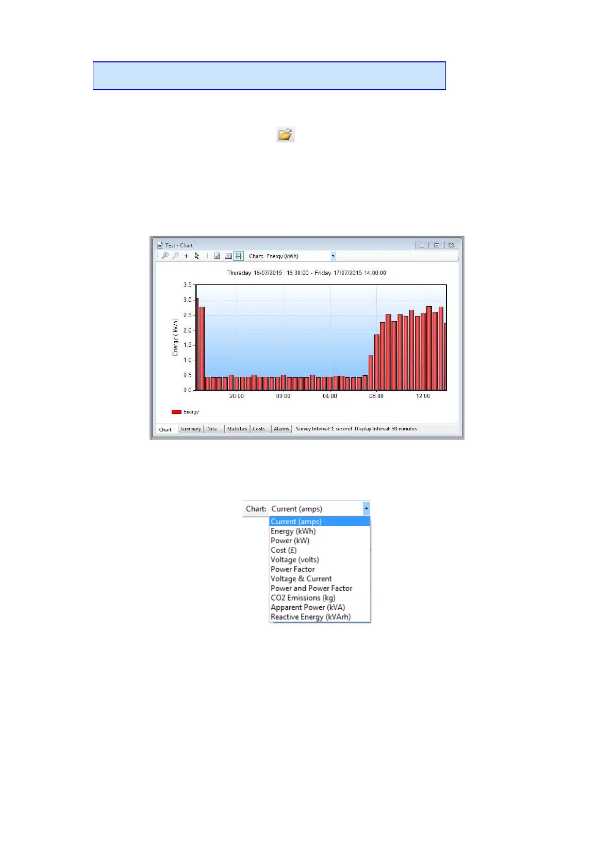Screen dimensions: 614x868
Task: Choose Power Factor from the list
Action: click(x=320, y=569)
